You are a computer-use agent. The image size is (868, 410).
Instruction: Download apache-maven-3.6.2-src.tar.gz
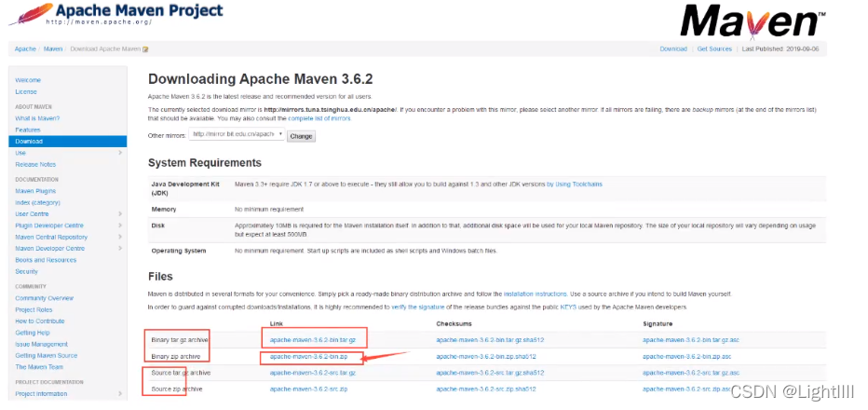point(313,373)
